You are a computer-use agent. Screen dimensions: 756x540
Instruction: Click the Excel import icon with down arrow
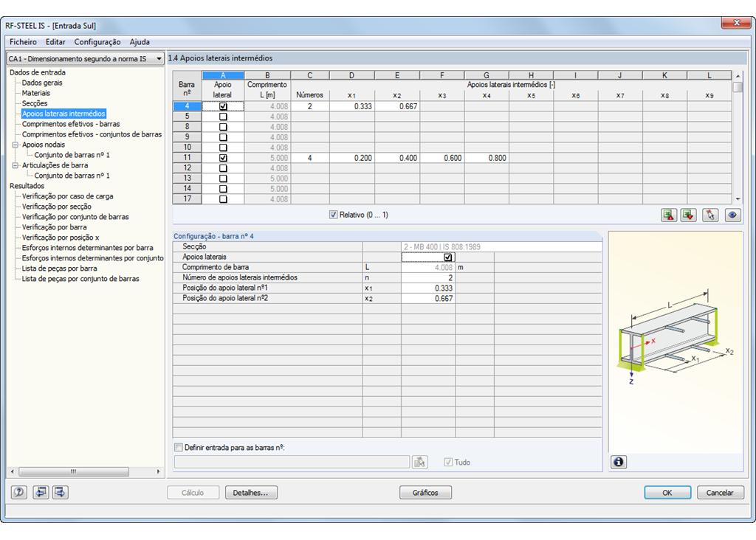[x=689, y=215]
